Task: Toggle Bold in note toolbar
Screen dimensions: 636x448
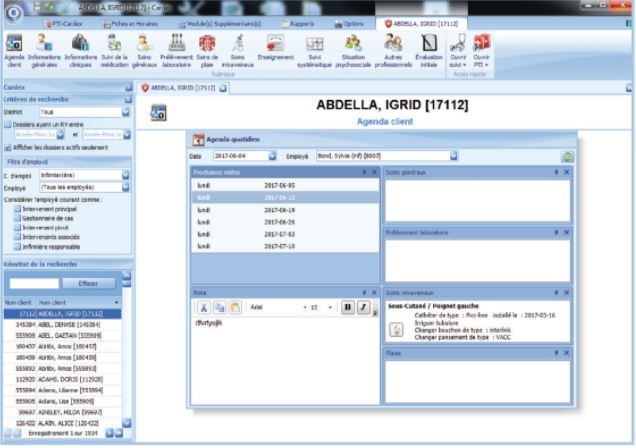Action: coord(348,307)
